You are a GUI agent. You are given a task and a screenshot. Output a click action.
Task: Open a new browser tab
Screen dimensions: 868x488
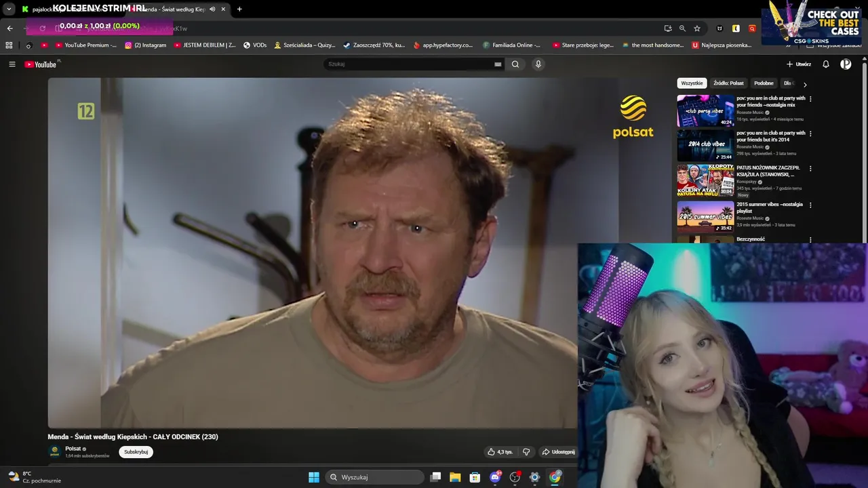point(239,9)
